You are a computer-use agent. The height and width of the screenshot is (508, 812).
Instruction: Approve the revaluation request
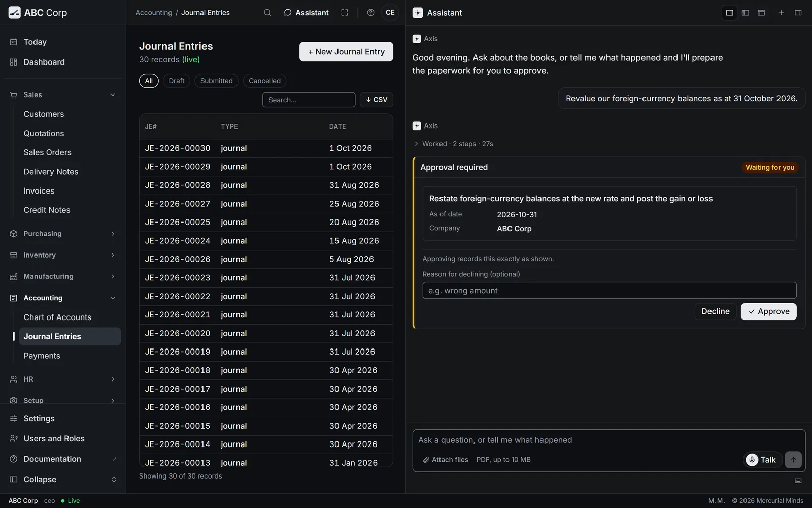point(768,312)
